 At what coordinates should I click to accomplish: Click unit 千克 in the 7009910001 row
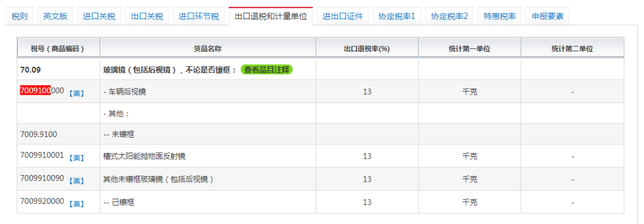pos(470,156)
